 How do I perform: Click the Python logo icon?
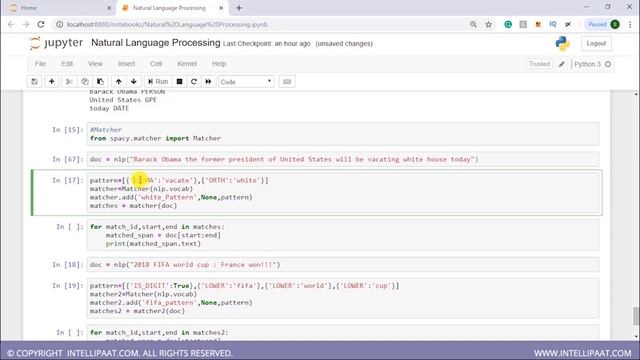point(562,43)
